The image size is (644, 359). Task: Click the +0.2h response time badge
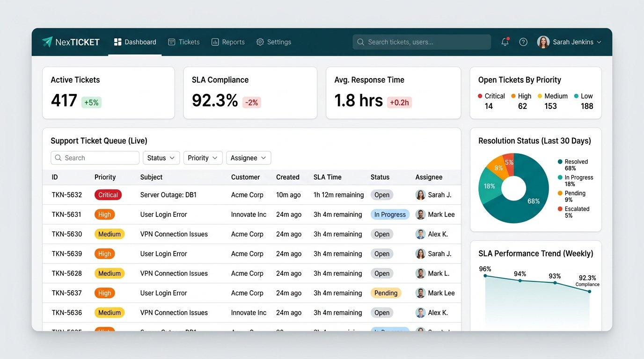(x=399, y=102)
